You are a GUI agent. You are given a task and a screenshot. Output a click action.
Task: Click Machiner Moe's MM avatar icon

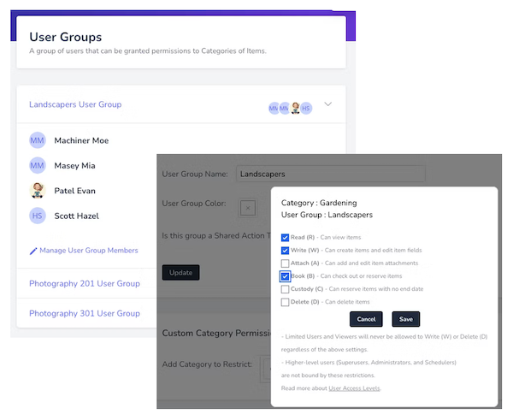coord(38,140)
